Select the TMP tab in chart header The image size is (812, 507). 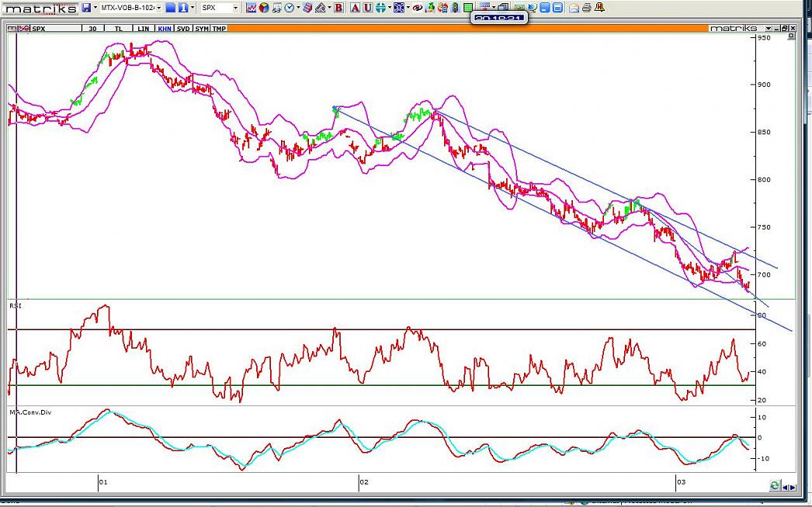(x=220, y=28)
